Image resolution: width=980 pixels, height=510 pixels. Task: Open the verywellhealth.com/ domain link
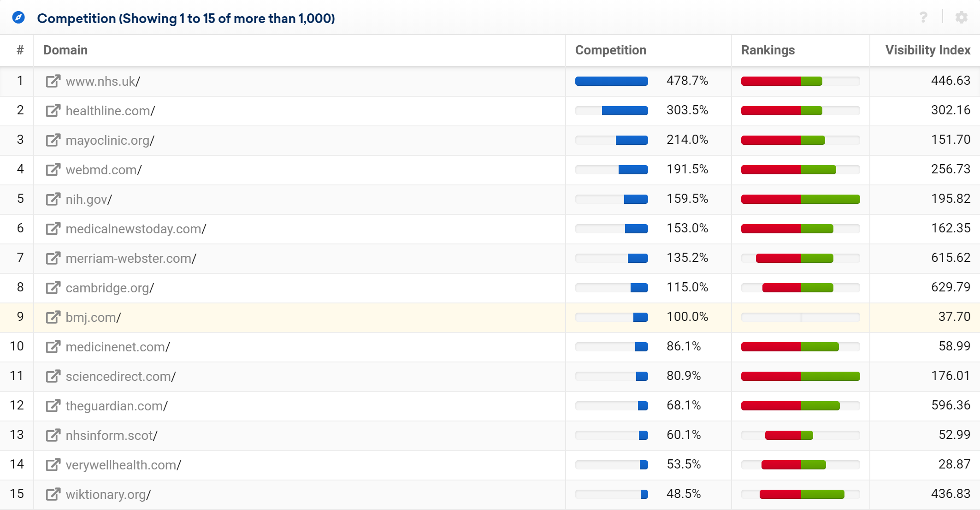(124, 465)
